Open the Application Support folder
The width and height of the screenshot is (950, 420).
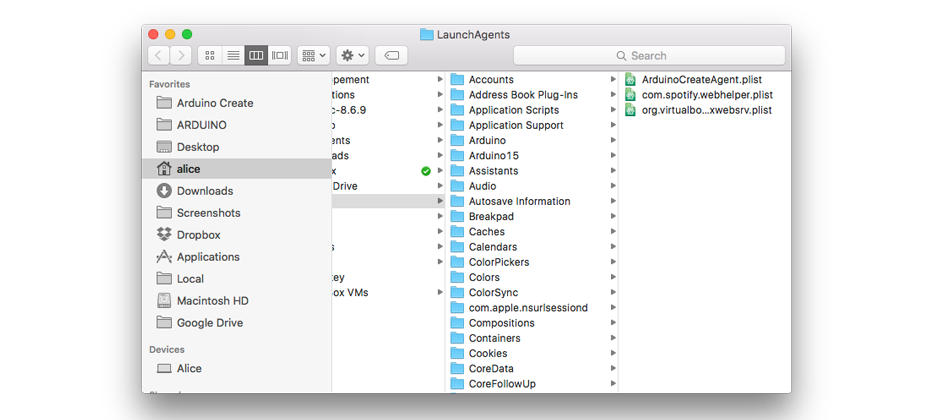[x=532, y=125]
